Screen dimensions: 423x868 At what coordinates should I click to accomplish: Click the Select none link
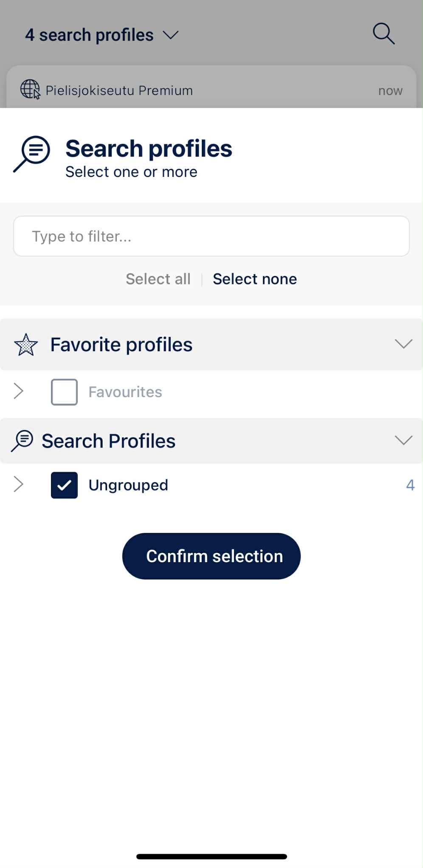point(255,279)
